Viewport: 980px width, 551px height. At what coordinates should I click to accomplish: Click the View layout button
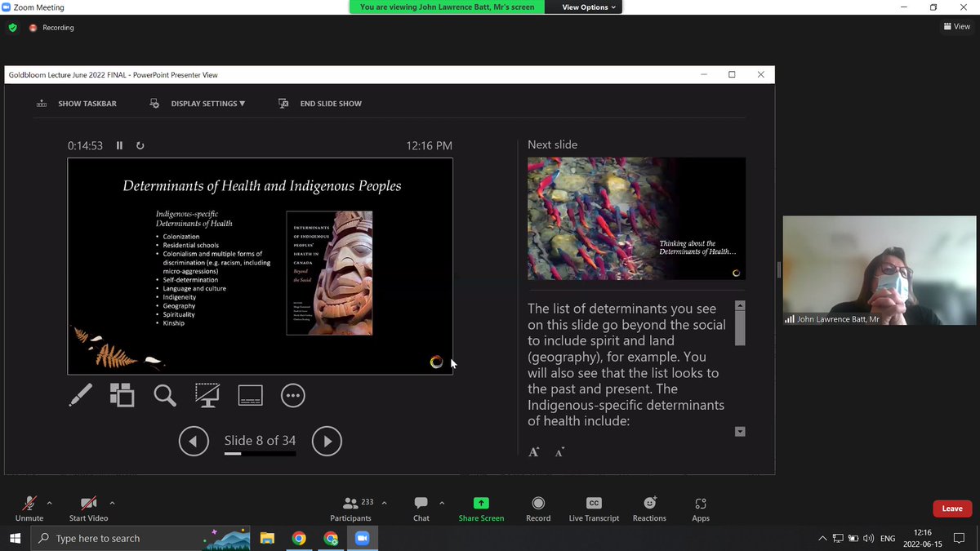pyautogui.click(x=957, y=27)
